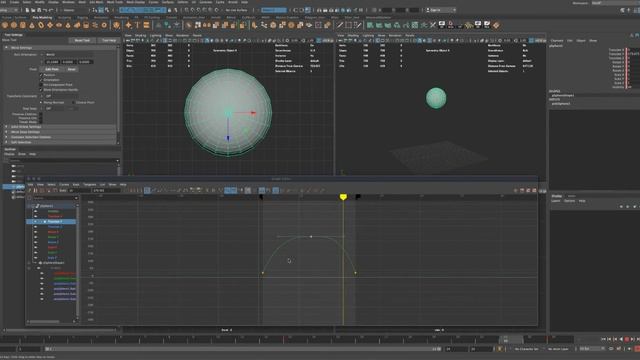Open Channels menu in Channel Box
Screen dimensions: 640x360
pyautogui.click(x=557, y=40)
